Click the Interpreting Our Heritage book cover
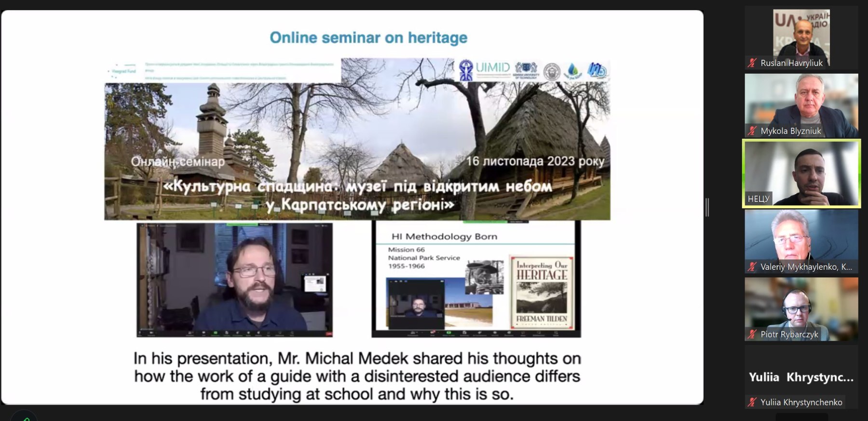This screenshot has width=868, height=421. pyautogui.click(x=542, y=292)
